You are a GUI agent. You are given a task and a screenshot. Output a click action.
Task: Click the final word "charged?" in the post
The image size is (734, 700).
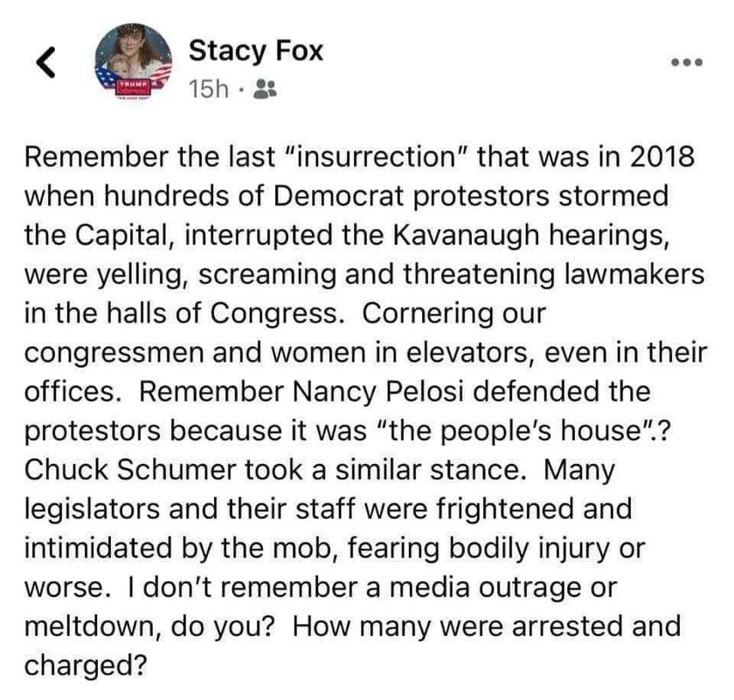click(86, 666)
